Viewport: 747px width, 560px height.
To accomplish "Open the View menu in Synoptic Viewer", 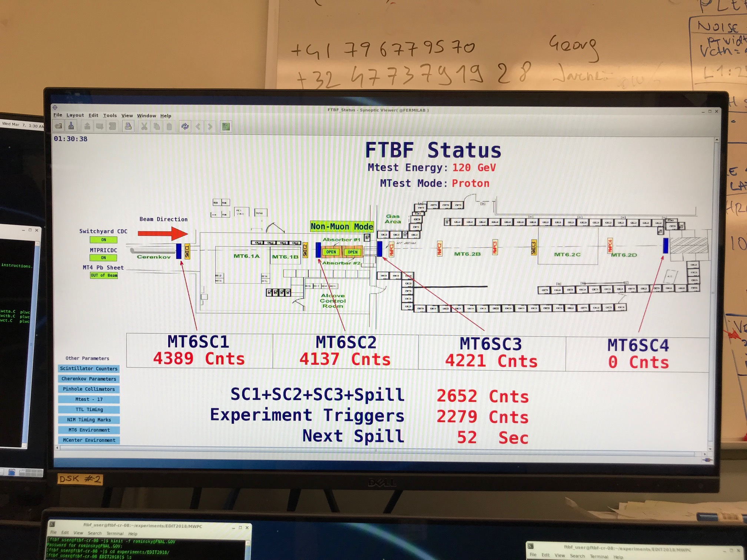I will [x=127, y=116].
